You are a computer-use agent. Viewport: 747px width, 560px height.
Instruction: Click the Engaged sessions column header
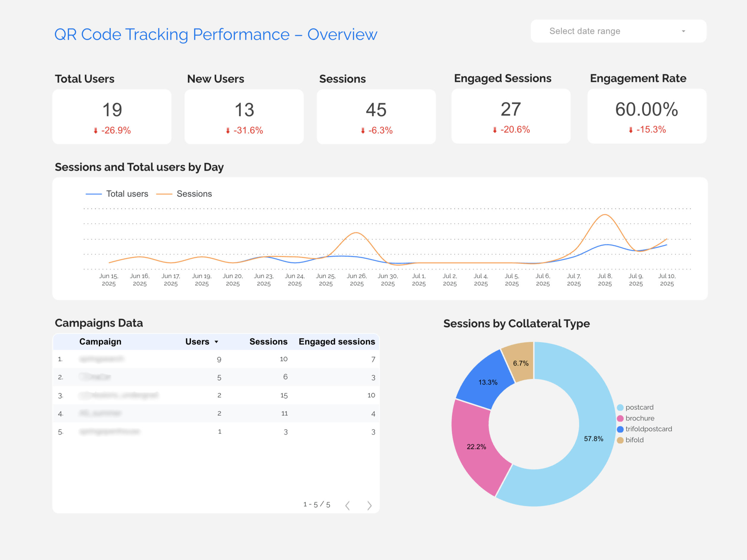[x=337, y=341]
